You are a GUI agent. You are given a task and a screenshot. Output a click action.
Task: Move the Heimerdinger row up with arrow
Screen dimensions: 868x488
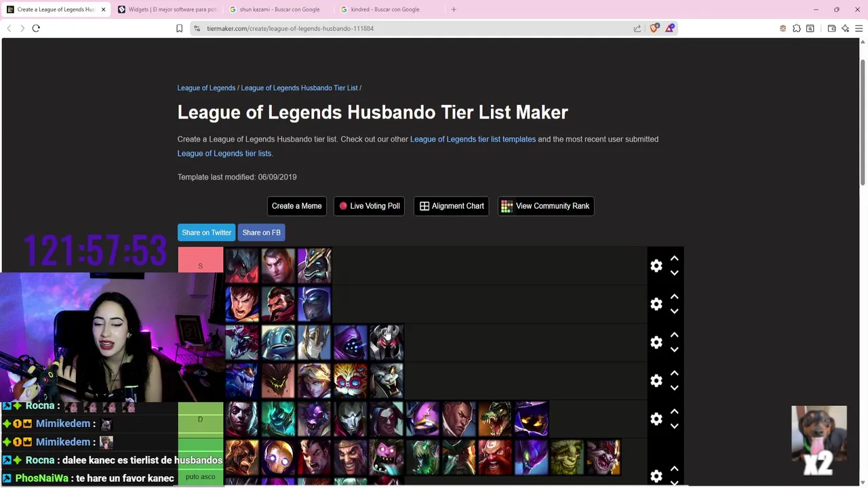(x=674, y=373)
